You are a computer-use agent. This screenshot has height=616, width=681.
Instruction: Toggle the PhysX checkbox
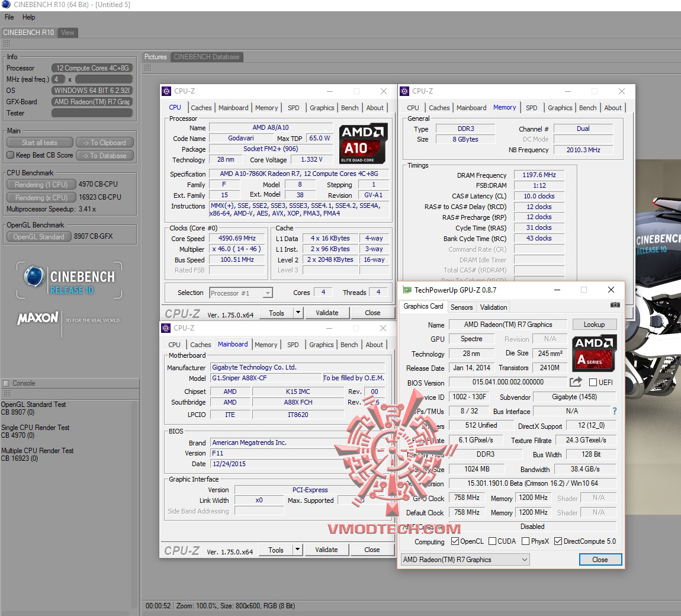click(525, 541)
